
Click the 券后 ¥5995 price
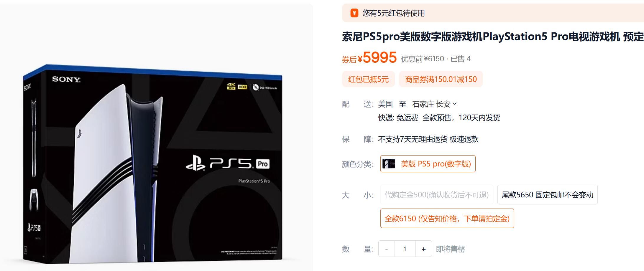[369, 57]
